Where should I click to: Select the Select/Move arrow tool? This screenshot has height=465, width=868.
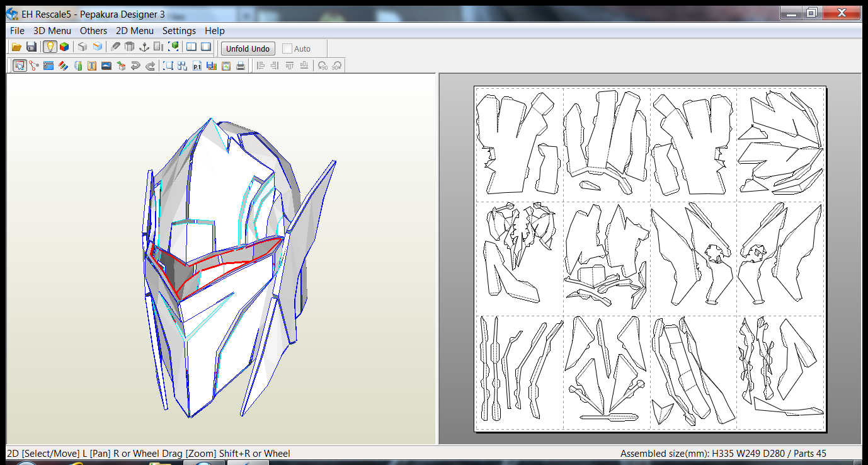click(x=20, y=66)
